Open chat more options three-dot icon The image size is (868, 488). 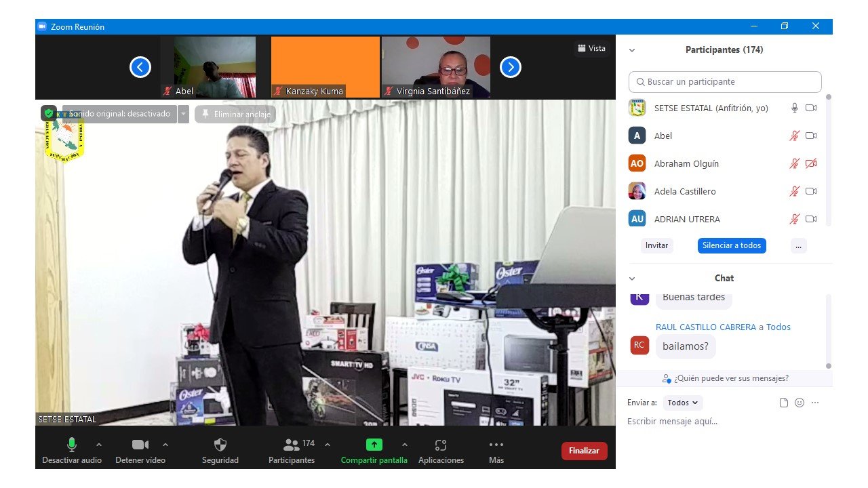(x=815, y=403)
